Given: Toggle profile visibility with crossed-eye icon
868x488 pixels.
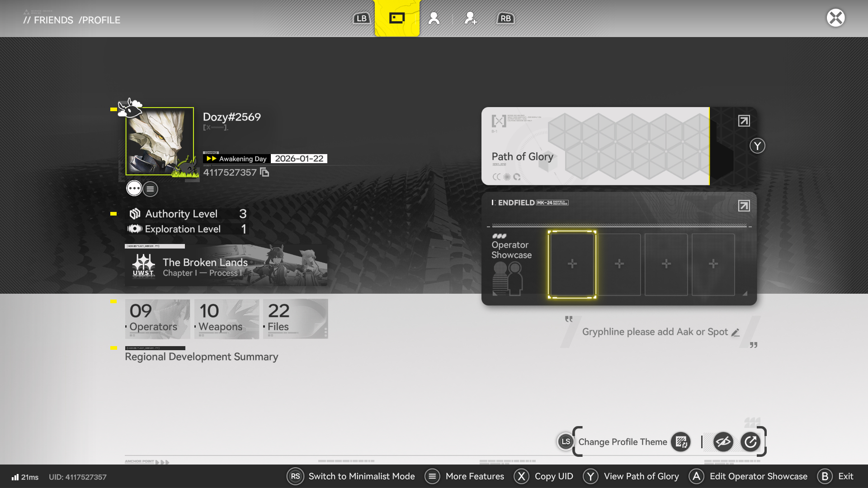Looking at the screenshot, I should point(723,442).
